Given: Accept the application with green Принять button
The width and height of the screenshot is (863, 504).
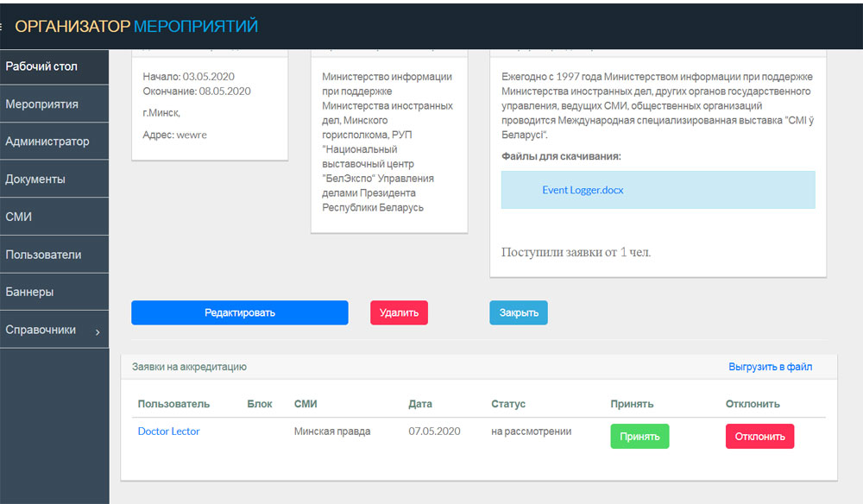Looking at the screenshot, I should 639,437.
